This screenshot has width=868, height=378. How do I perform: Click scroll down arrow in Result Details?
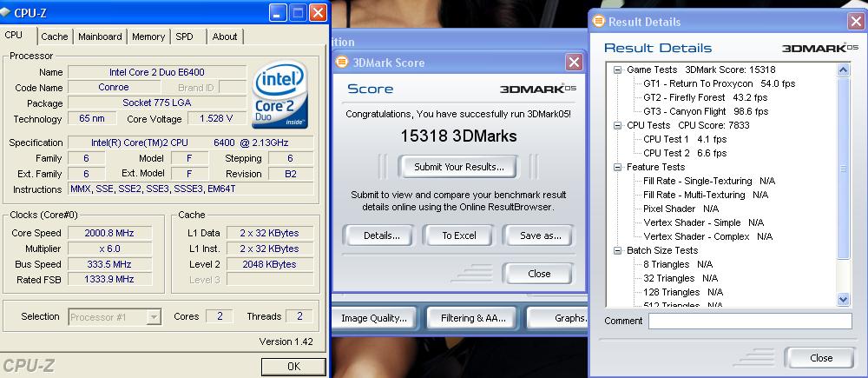(x=843, y=299)
